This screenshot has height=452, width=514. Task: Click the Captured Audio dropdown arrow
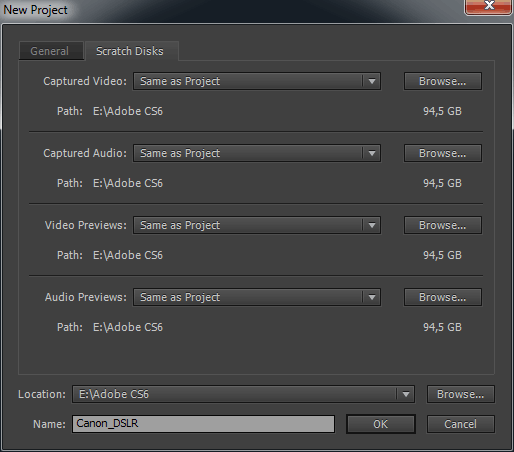(x=372, y=153)
